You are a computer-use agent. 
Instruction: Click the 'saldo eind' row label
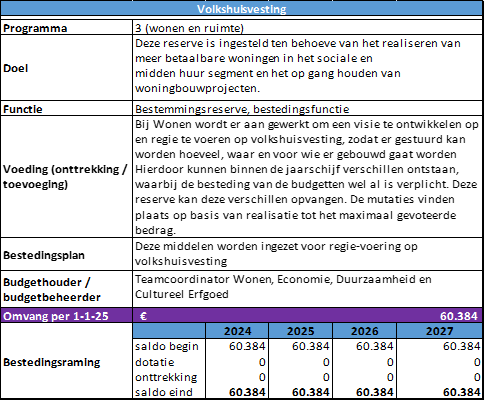[x=164, y=392]
